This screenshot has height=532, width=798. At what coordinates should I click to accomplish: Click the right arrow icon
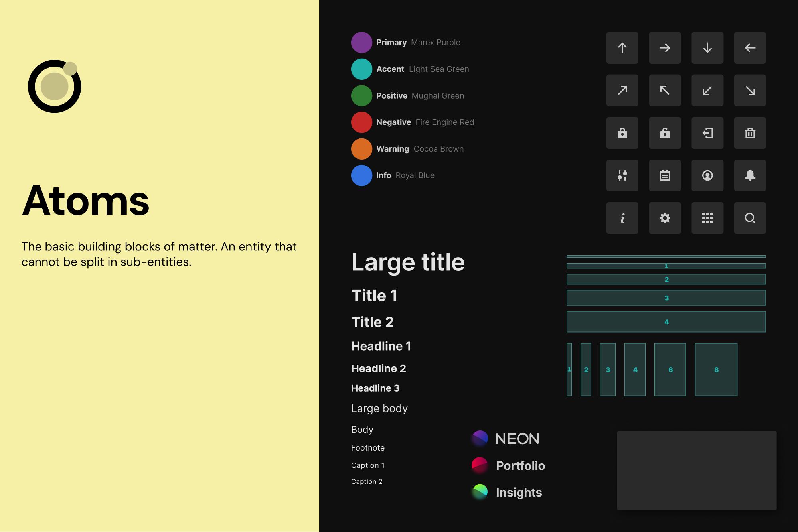coord(665,48)
